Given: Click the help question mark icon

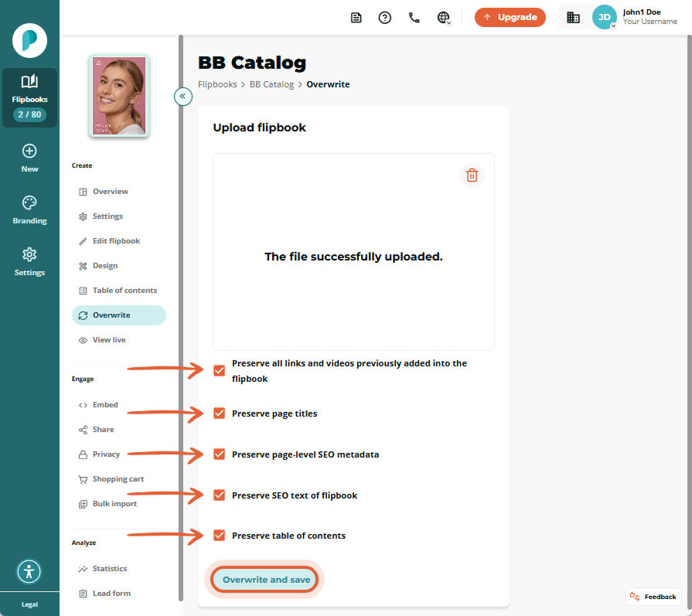Looking at the screenshot, I should point(385,18).
